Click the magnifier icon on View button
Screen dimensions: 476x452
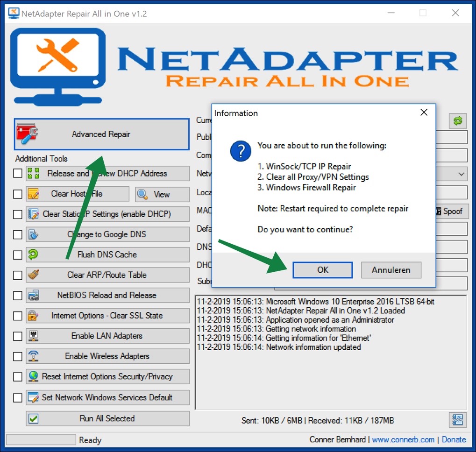tap(142, 194)
